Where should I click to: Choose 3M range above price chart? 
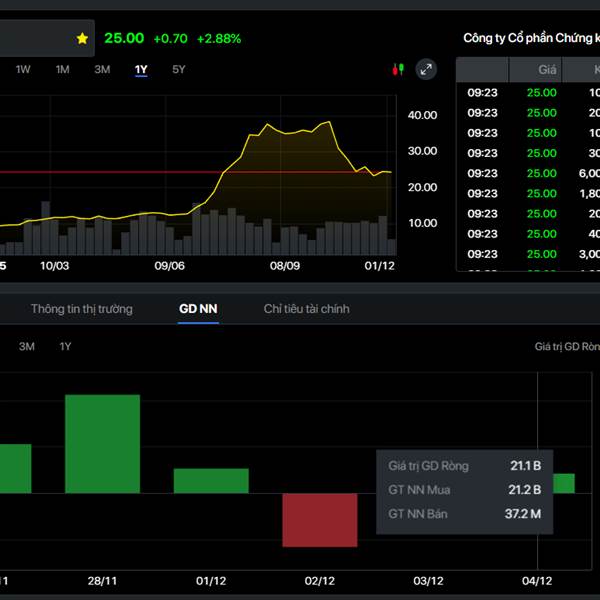click(x=102, y=69)
